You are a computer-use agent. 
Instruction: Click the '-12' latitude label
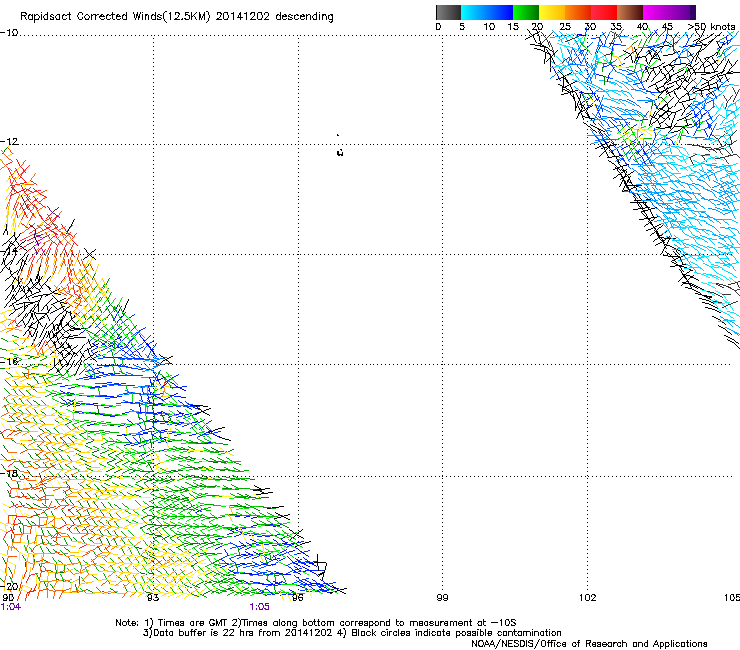click(x=9, y=142)
